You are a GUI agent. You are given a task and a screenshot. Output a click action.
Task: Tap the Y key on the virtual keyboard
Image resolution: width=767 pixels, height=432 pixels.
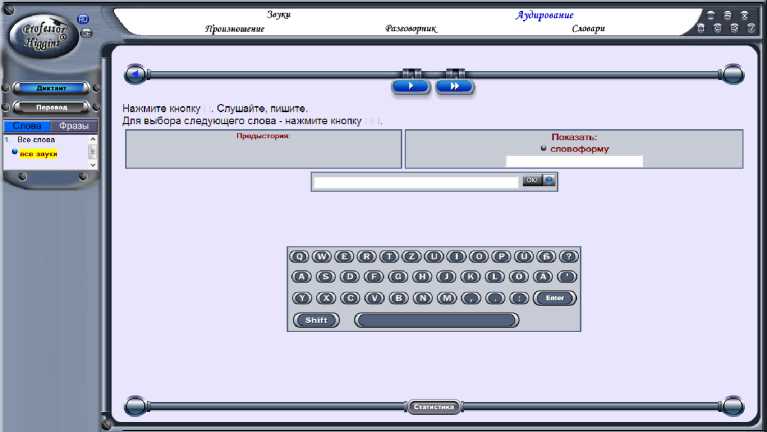[x=302, y=298]
